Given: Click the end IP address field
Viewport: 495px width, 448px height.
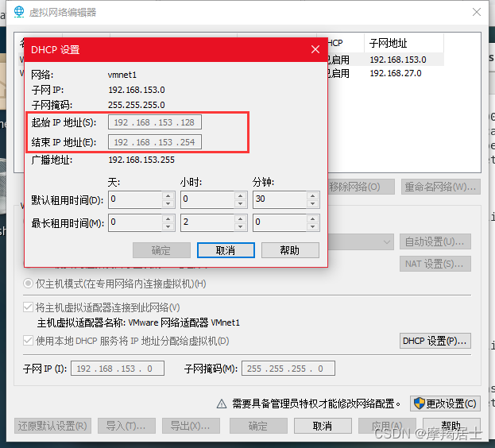Looking at the screenshot, I should [155, 142].
